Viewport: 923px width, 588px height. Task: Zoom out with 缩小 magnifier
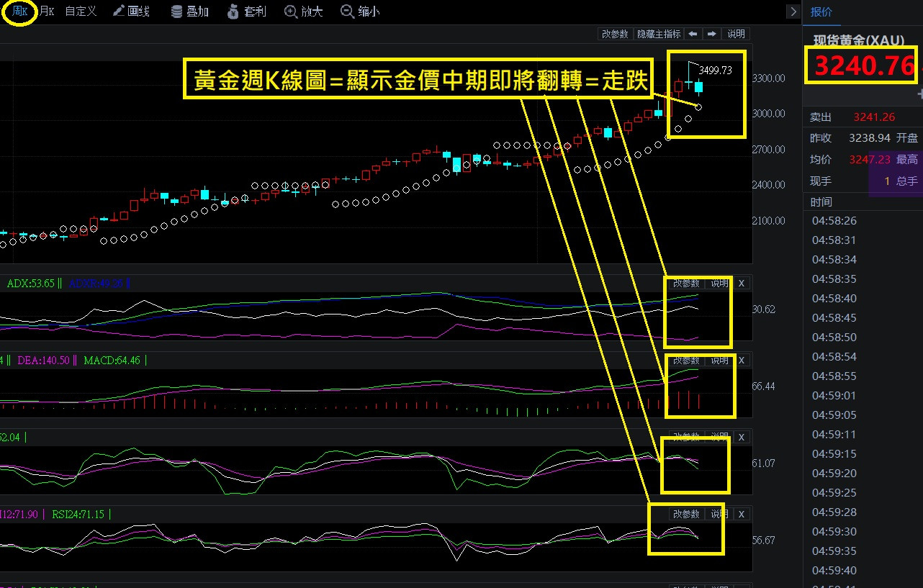[359, 12]
